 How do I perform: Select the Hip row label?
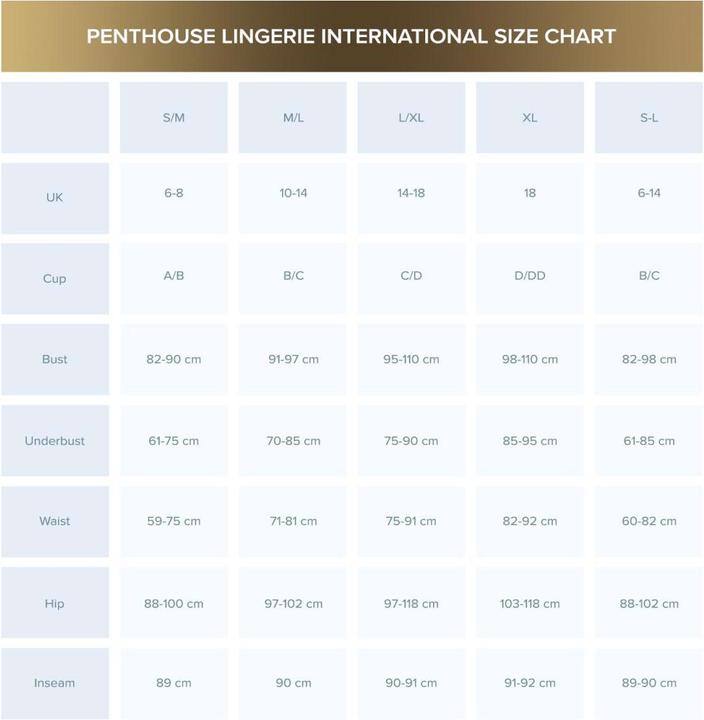(55, 604)
